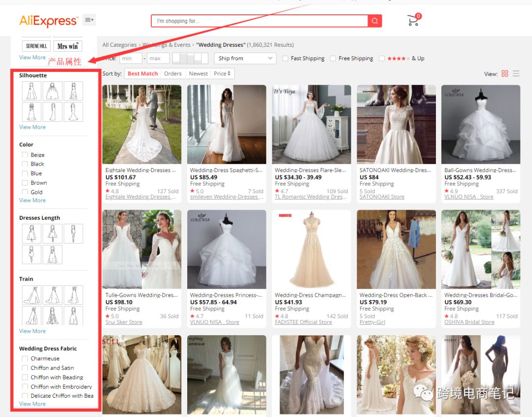This screenshot has width=532, height=417.
Task: Click the SERENE HILL brand logo
Action: (x=36, y=46)
